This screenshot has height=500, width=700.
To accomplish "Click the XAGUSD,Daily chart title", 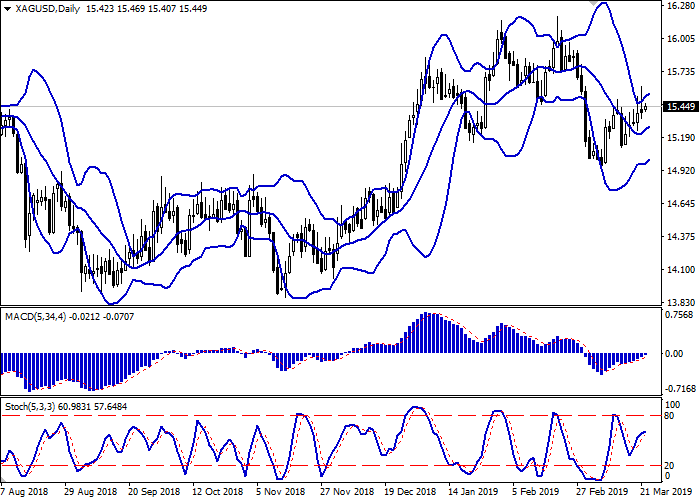I will pos(44,7).
